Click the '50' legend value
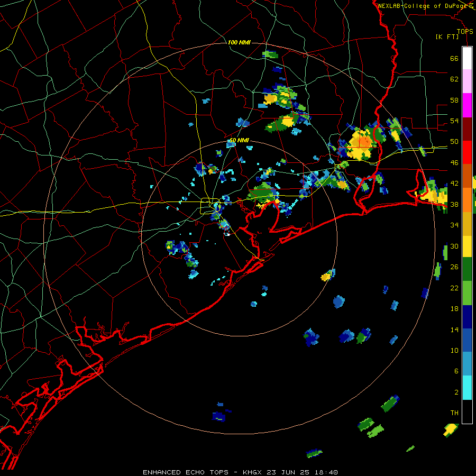Screen dimensions: 476x476 (x=454, y=142)
